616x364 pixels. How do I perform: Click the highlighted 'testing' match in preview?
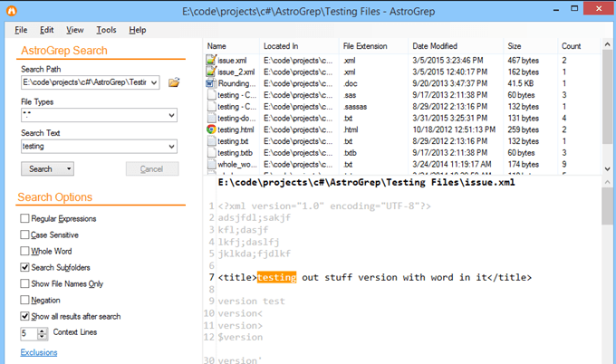coord(276,277)
